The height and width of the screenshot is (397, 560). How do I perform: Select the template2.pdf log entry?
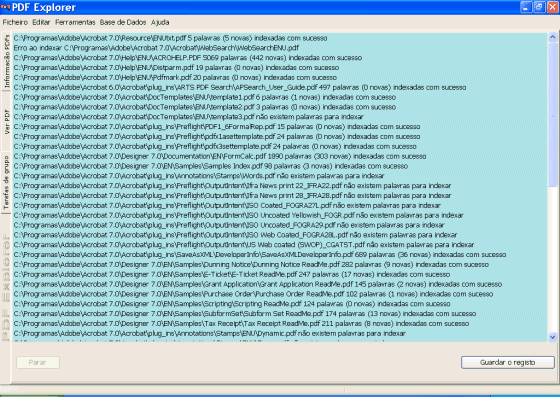coord(205,107)
